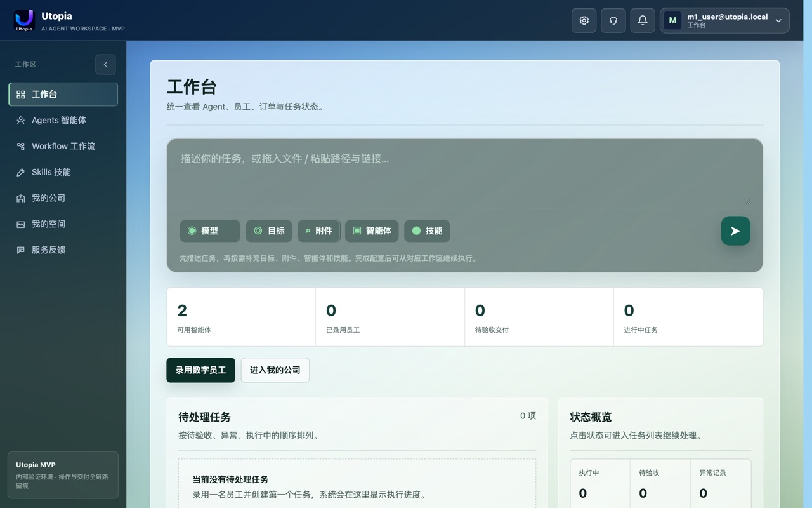Click the 我的空间 image icon
Image resolution: width=812 pixels, height=508 pixels.
point(21,225)
